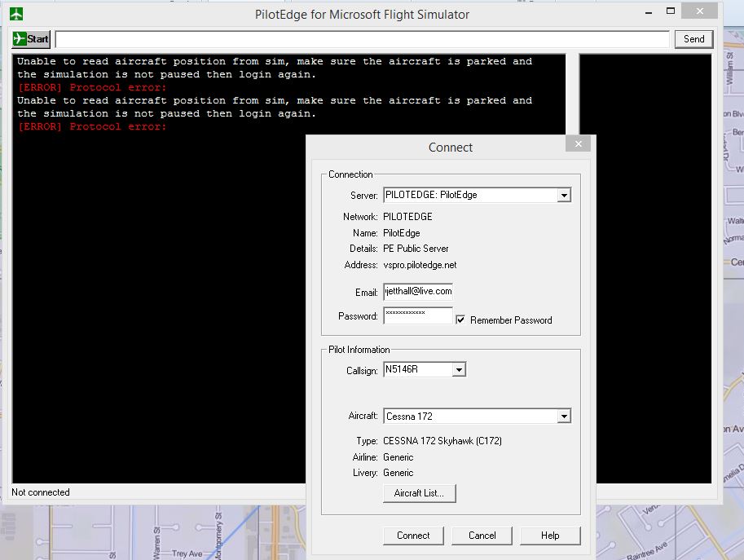Click the first '[ERROR] Protocol error:' line
This screenshot has width=744, height=560.
pyautogui.click(x=92, y=87)
